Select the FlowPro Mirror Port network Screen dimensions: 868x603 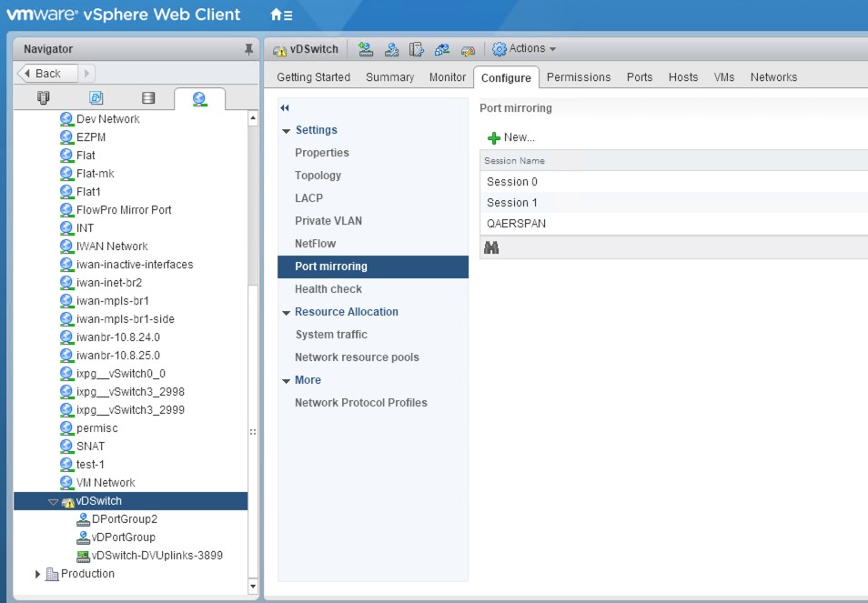(124, 210)
